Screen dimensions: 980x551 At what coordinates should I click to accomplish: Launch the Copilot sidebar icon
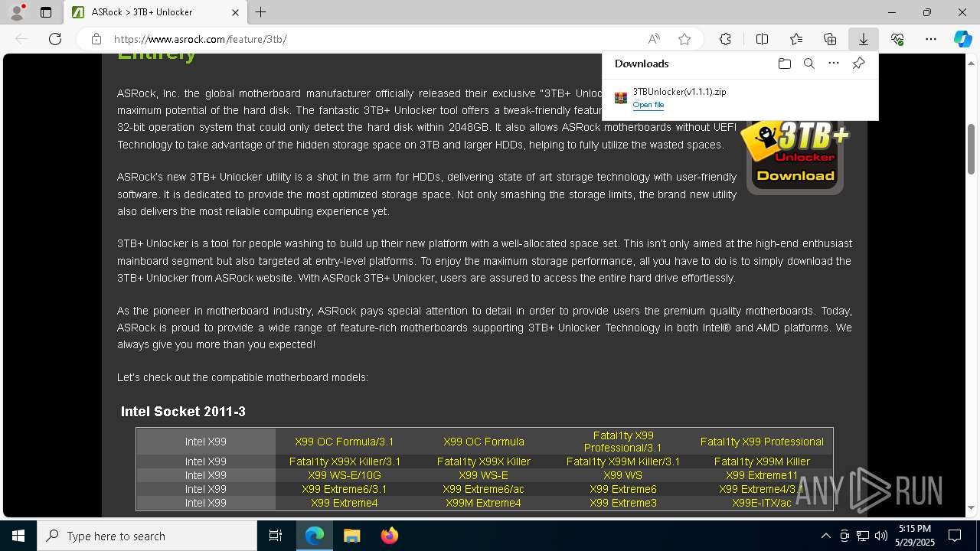[963, 39]
